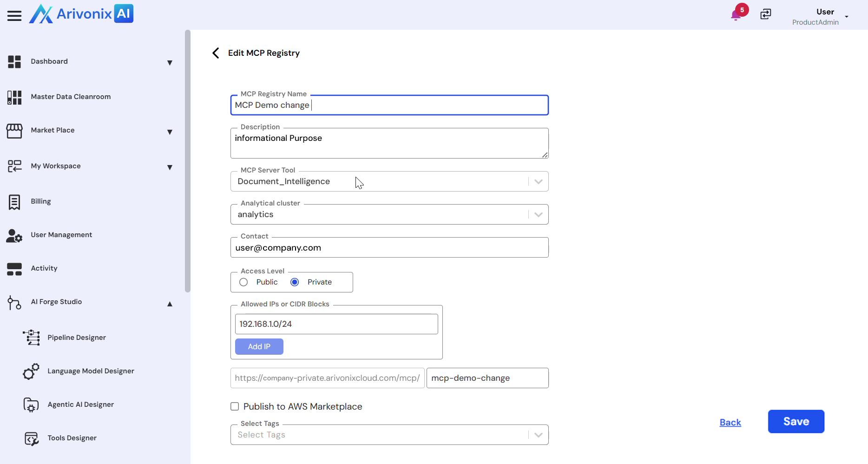Open the hamburger navigation menu
The width and height of the screenshot is (868, 464).
(x=14, y=16)
